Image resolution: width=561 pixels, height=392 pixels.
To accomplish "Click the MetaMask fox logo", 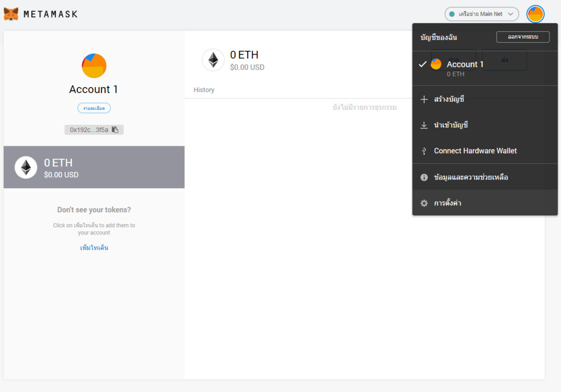I will pos(11,14).
